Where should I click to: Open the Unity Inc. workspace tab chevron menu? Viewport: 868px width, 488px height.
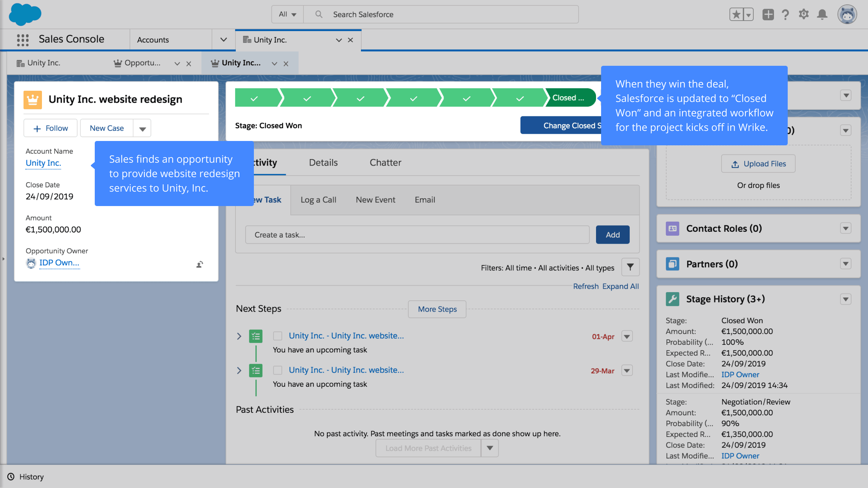coord(339,40)
